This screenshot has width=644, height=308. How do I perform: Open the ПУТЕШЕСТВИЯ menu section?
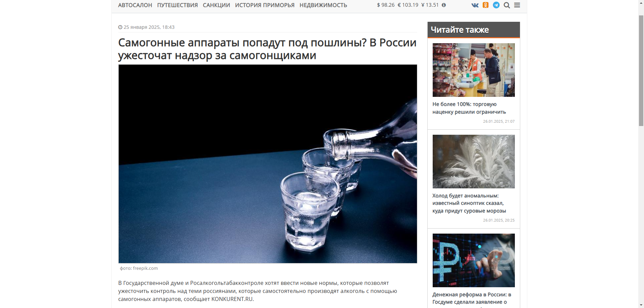click(x=177, y=5)
